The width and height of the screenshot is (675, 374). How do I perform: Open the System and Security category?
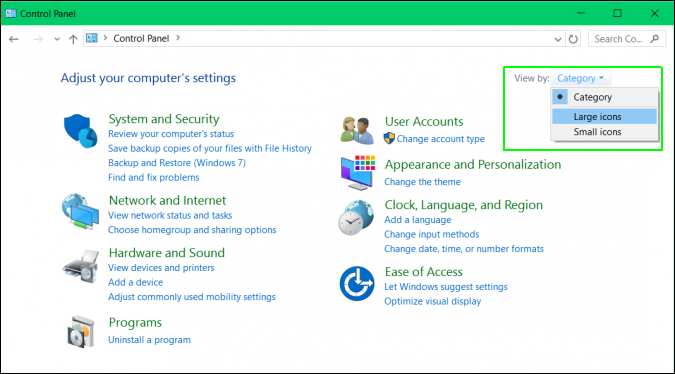164,119
